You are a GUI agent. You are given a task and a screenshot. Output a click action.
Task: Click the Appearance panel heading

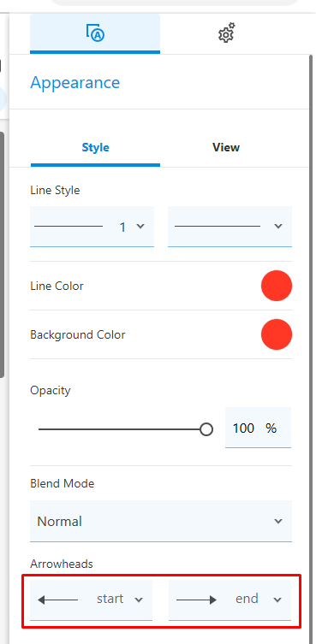75,83
